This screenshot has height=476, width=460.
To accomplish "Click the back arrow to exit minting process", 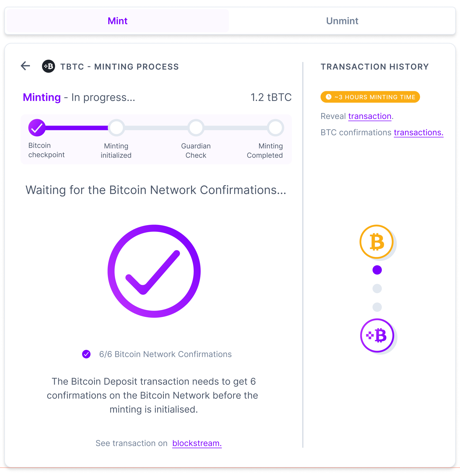I will [25, 66].
